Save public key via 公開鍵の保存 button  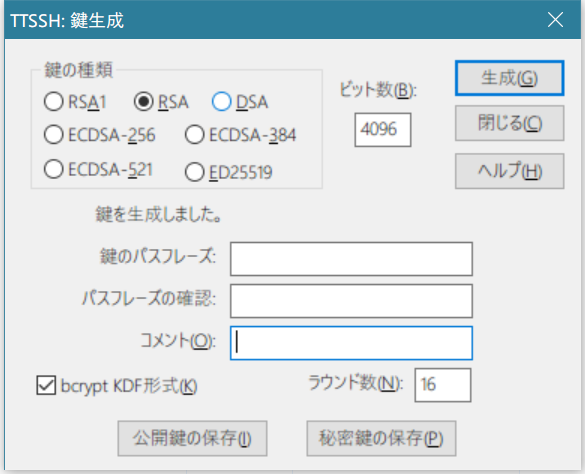pos(193,438)
